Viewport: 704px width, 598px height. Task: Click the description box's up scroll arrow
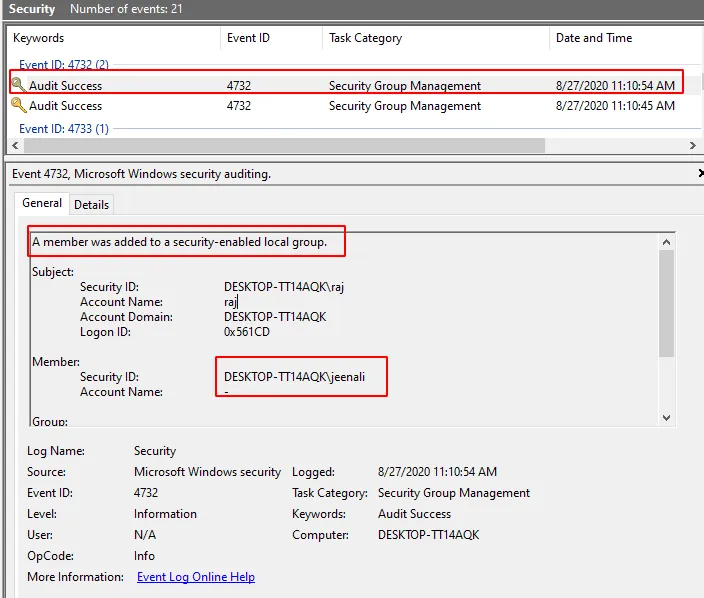(667, 241)
